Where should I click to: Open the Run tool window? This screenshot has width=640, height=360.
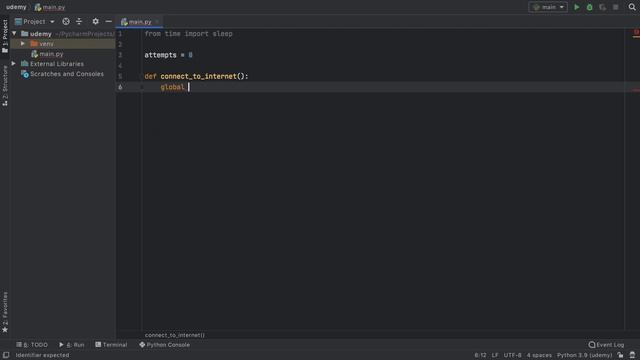click(71, 345)
